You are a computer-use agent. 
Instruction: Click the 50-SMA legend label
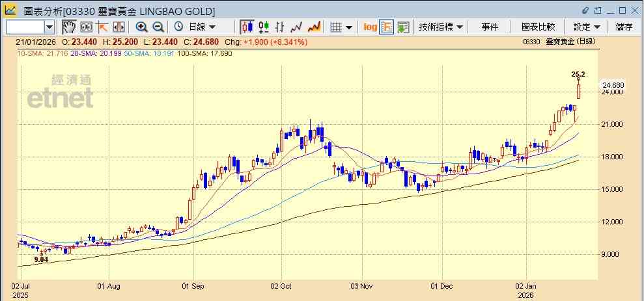click(150, 53)
